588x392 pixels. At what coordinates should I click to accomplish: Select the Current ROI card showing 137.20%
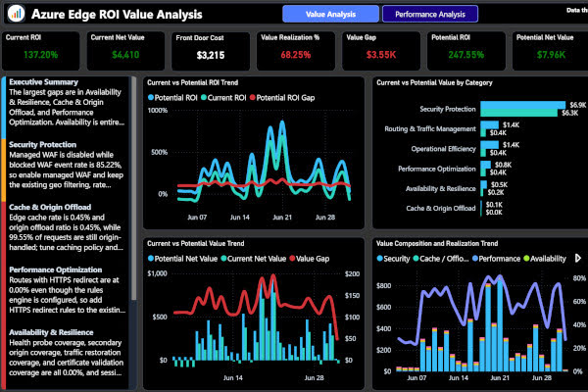point(40,51)
